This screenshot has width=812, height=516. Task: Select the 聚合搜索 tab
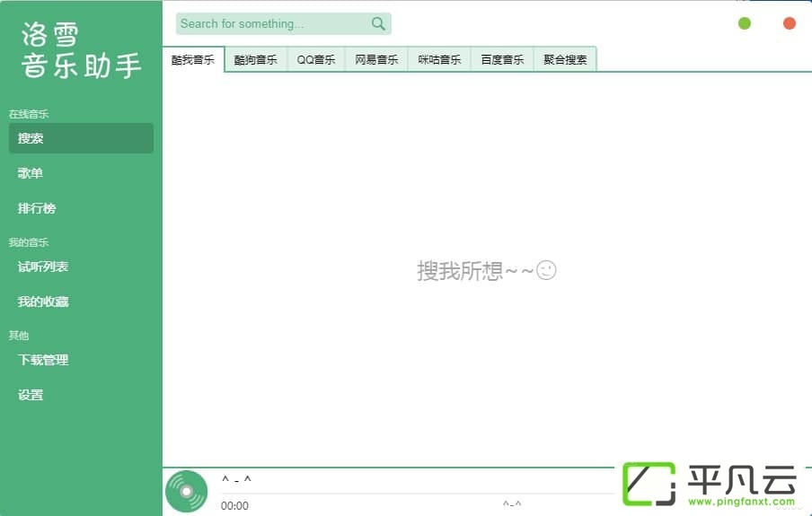(x=565, y=59)
